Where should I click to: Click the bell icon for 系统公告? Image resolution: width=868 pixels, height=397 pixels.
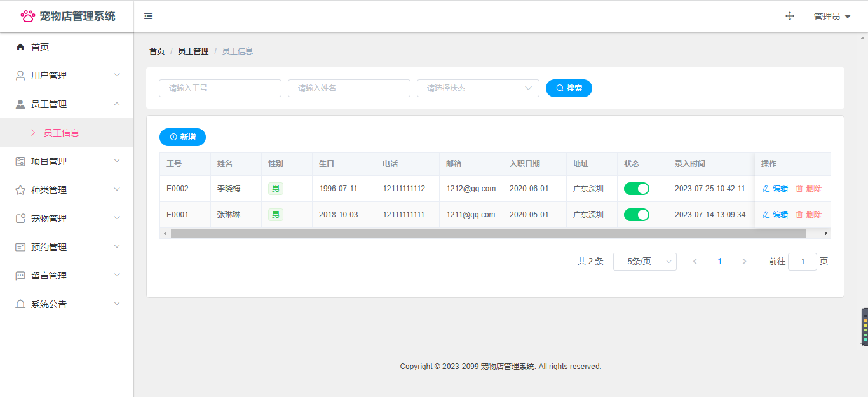click(x=20, y=304)
